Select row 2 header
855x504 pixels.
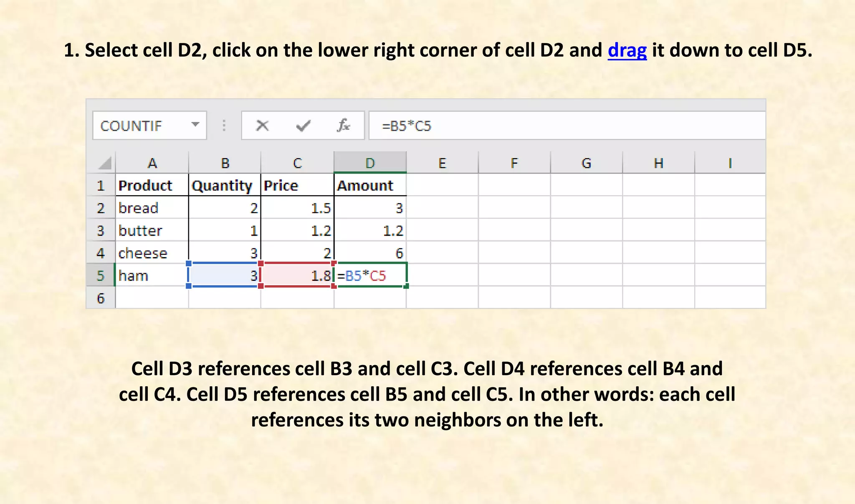coord(101,208)
